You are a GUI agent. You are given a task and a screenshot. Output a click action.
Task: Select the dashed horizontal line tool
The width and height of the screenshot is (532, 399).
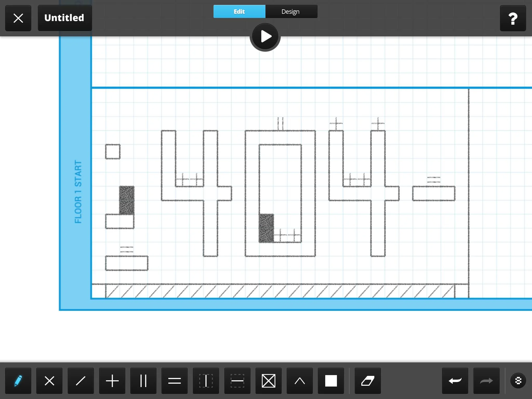[x=237, y=381]
